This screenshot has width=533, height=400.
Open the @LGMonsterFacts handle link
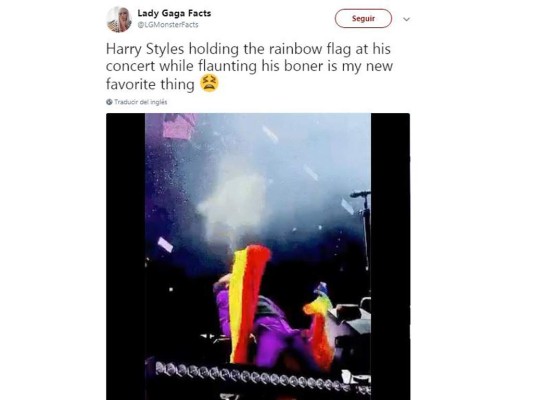pos(168,25)
